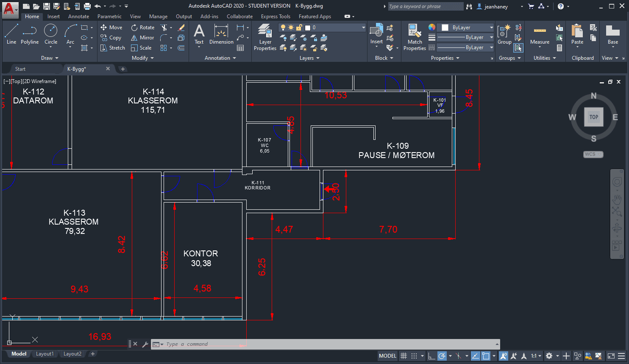The image size is (629, 364).
Task: Expand the Layers panel
Action: coord(309,58)
